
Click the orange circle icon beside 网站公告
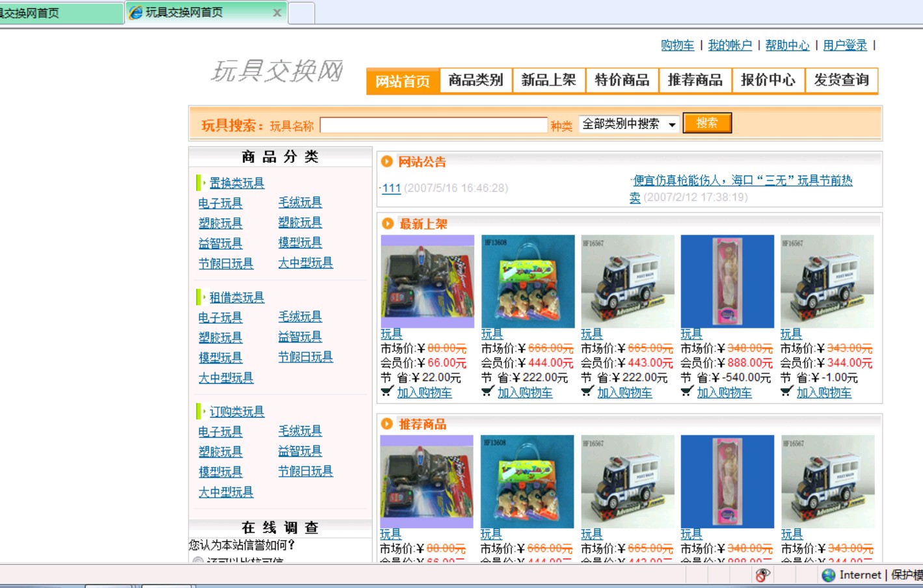[x=387, y=161]
